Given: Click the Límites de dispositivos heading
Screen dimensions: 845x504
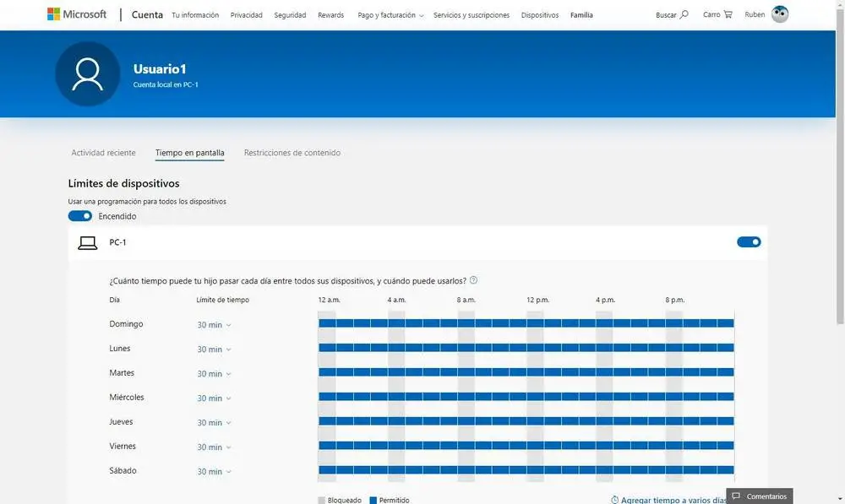Looking at the screenshot, I should [x=123, y=183].
